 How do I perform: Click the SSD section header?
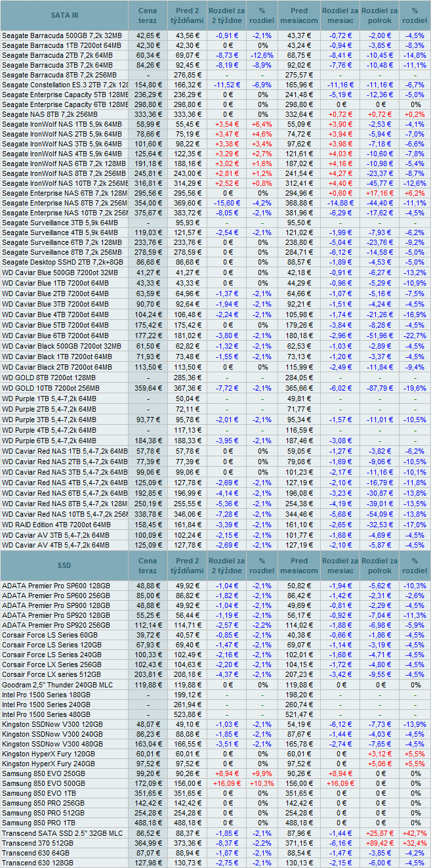64,566
